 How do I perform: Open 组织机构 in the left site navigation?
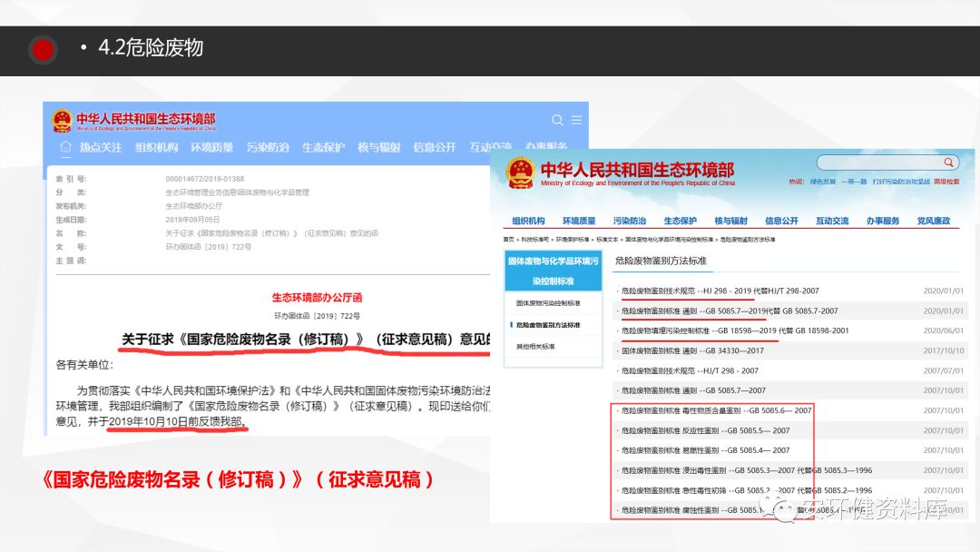pos(156,148)
